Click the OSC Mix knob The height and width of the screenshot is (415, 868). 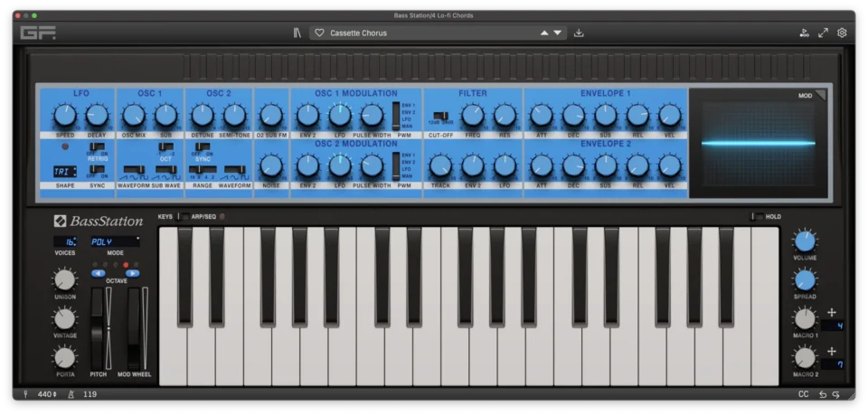pyautogui.click(x=134, y=117)
